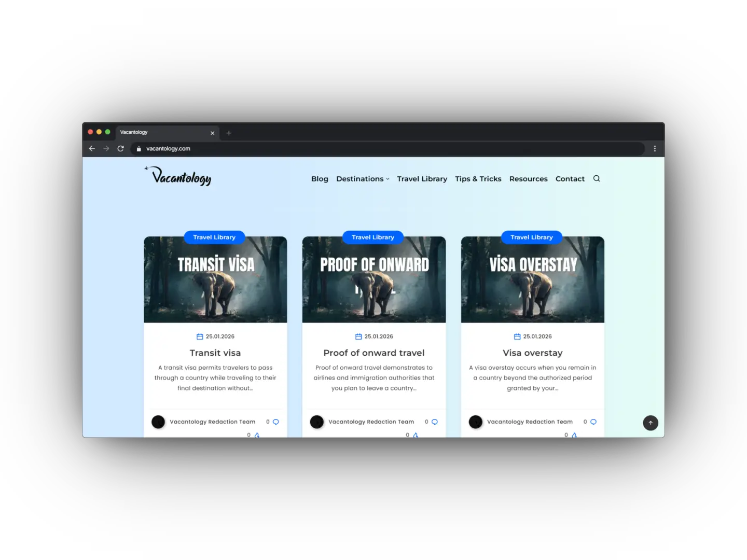
Task: Select Tips & Tricks in the navigation
Action: coord(478,178)
